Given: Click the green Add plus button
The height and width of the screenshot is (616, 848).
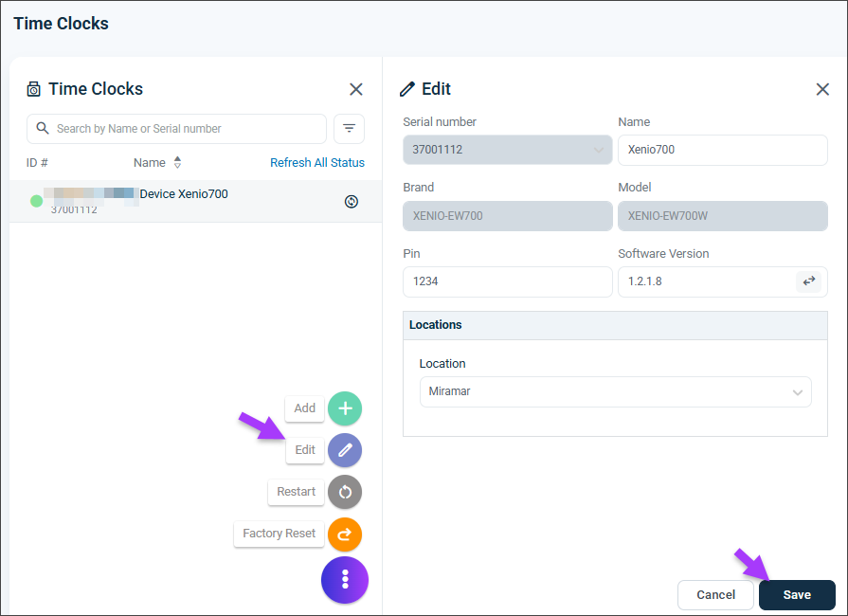Looking at the screenshot, I should coord(345,408).
